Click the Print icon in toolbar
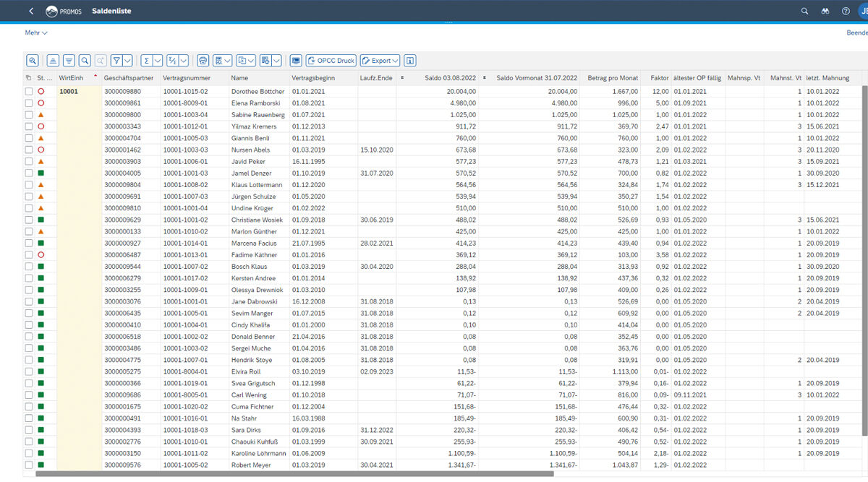This screenshot has width=868, height=482. point(203,61)
